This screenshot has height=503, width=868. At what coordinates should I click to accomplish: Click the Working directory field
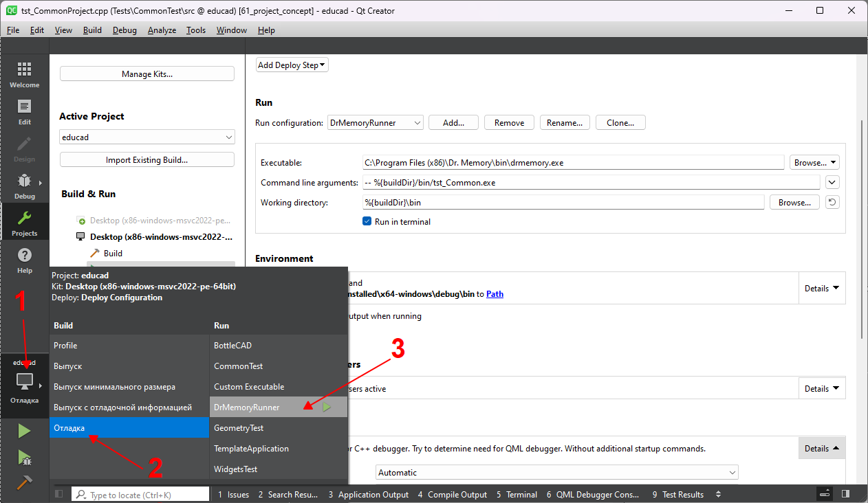(563, 203)
